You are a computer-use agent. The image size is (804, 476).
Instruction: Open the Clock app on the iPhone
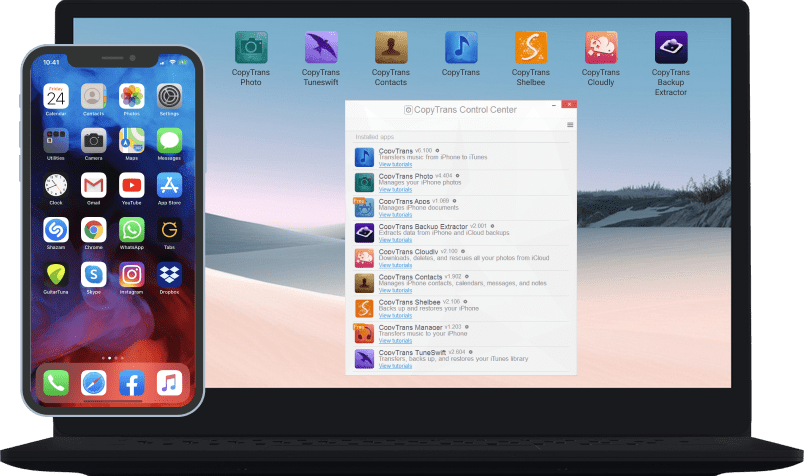click(56, 185)
